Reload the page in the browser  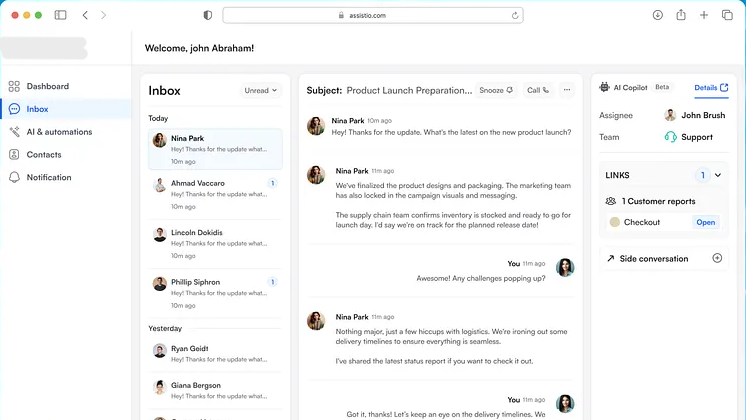[515, 15]
